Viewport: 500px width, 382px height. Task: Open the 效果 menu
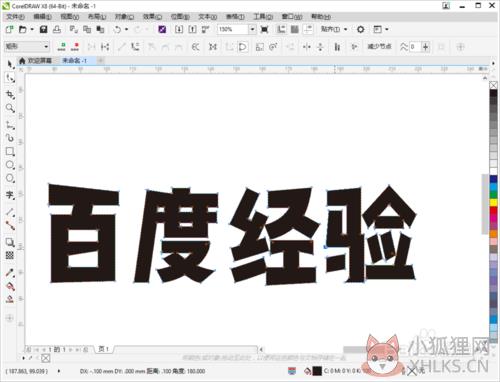[152, 17]
